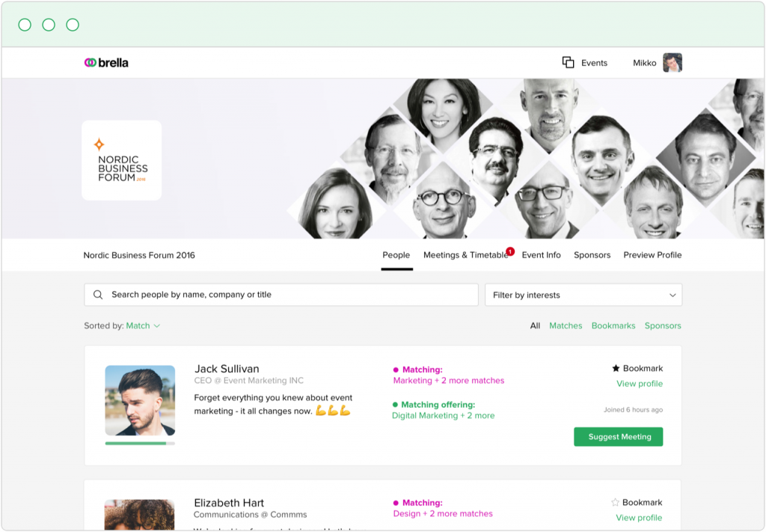Open the Mikko user menu label
The width and height of the screenshot is (766, 532).
click(x=644, y=63)
